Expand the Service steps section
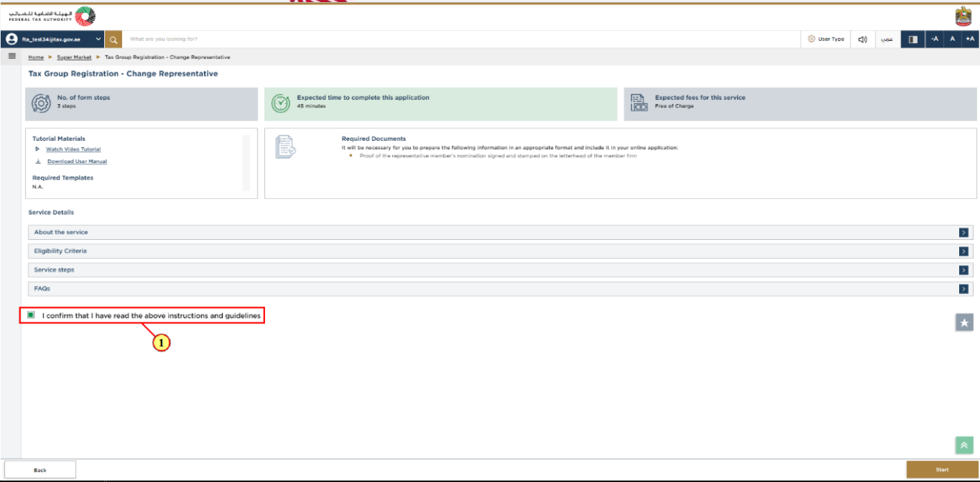This screenshot has height=482, width=980. click(x=500, y=270)
